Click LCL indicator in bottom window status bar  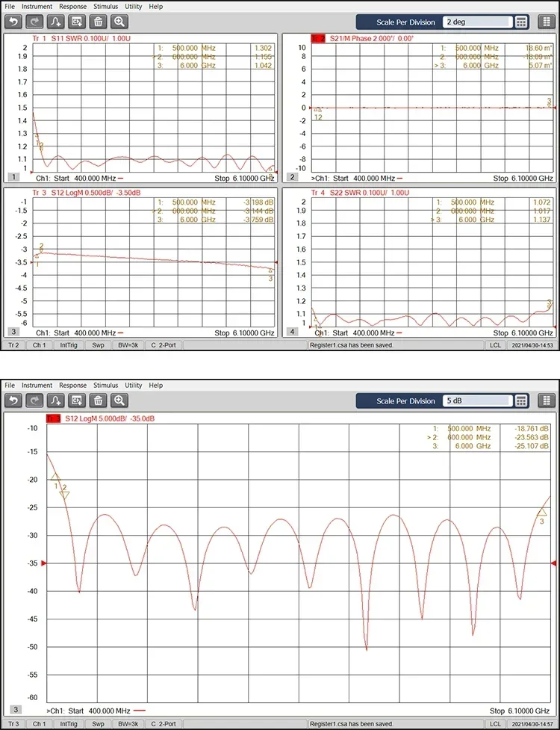(495, 724)
